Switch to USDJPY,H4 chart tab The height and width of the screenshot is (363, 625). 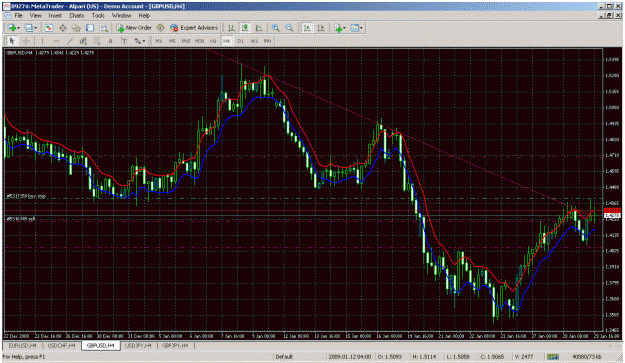(x=138, y=345)
